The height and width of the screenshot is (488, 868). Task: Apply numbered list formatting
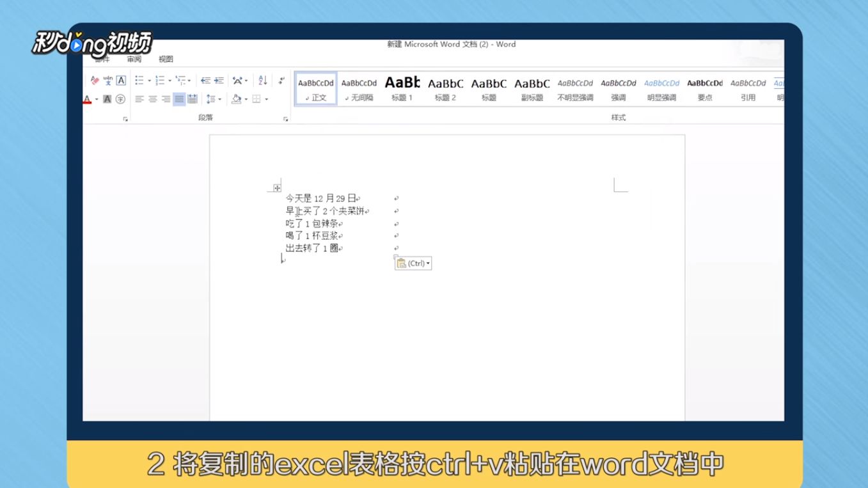(160, 81)
